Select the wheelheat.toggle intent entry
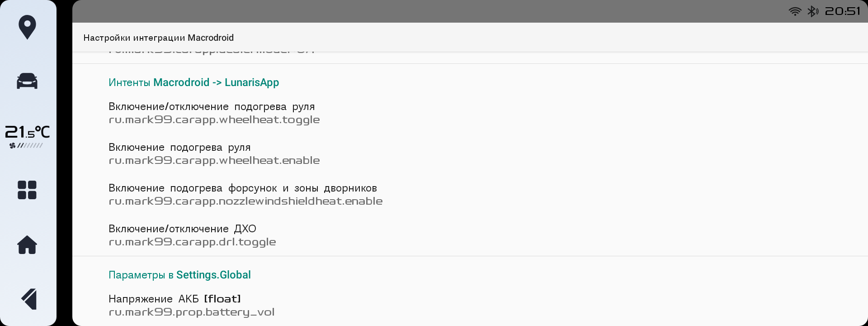This screenshot has width=868, height=326. (x=470, y=113)
